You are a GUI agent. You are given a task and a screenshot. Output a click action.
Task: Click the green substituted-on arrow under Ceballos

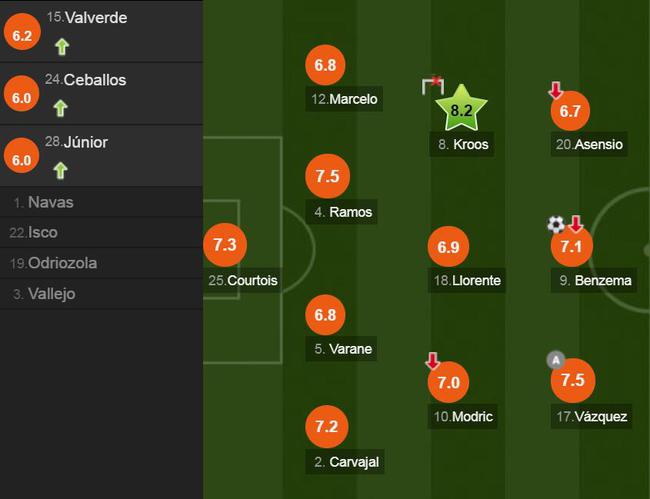click(x=61, y=109)
